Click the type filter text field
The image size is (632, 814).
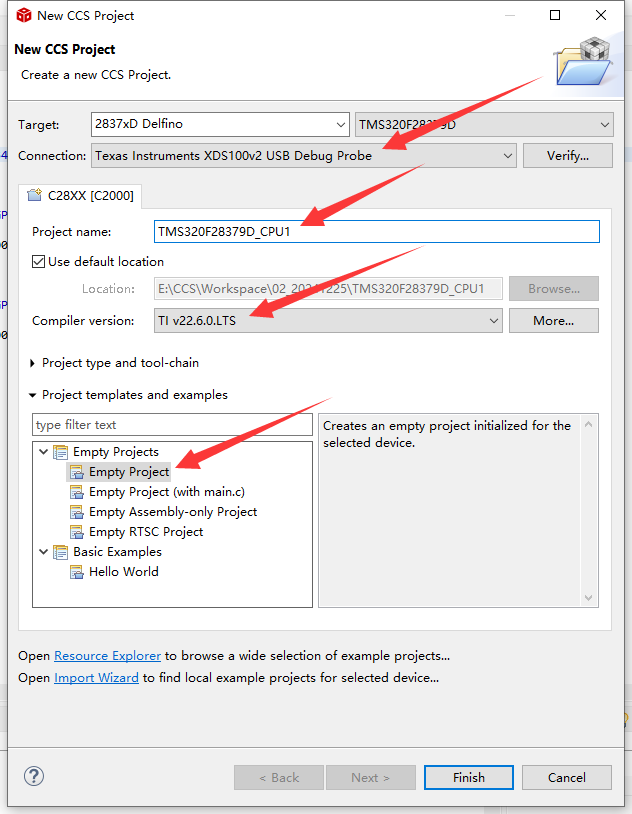(x=172, y=425)
